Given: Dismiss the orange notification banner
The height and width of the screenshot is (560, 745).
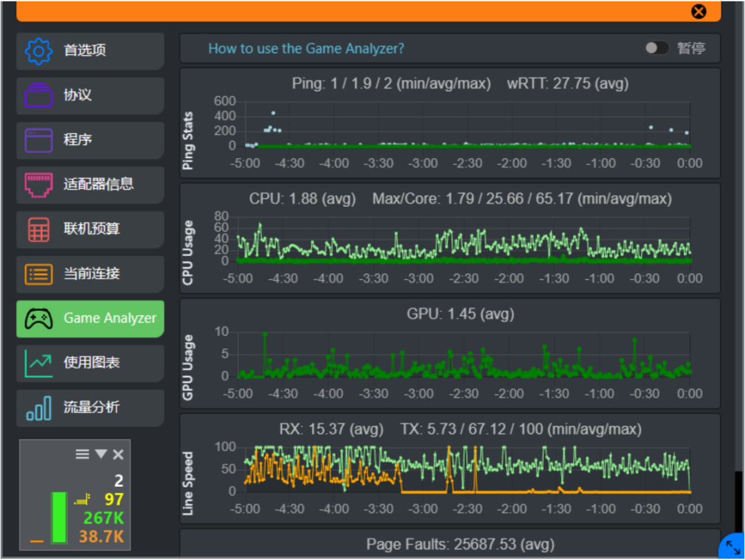Looking at the screenshot, I should coord(698,12).
